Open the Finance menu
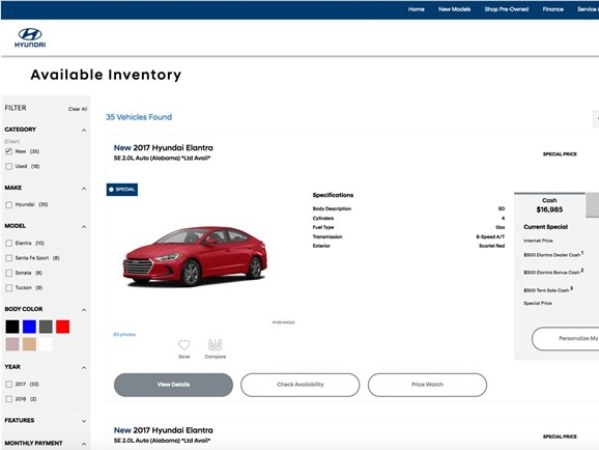Viewport: 599px width, 450px height. click(x=553, y=9)
